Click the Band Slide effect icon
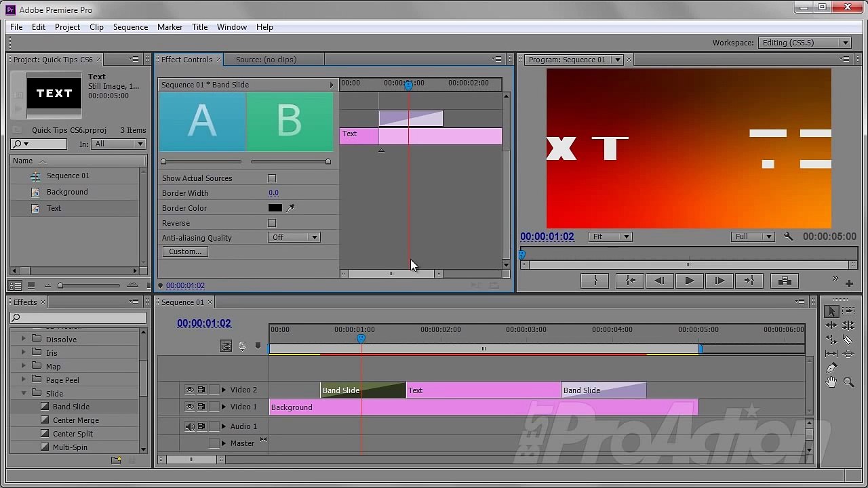 [45, 407]
